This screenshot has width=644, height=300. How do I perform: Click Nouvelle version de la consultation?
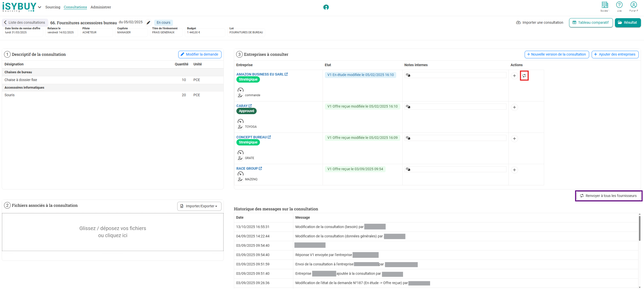click(x=557, y=54)
